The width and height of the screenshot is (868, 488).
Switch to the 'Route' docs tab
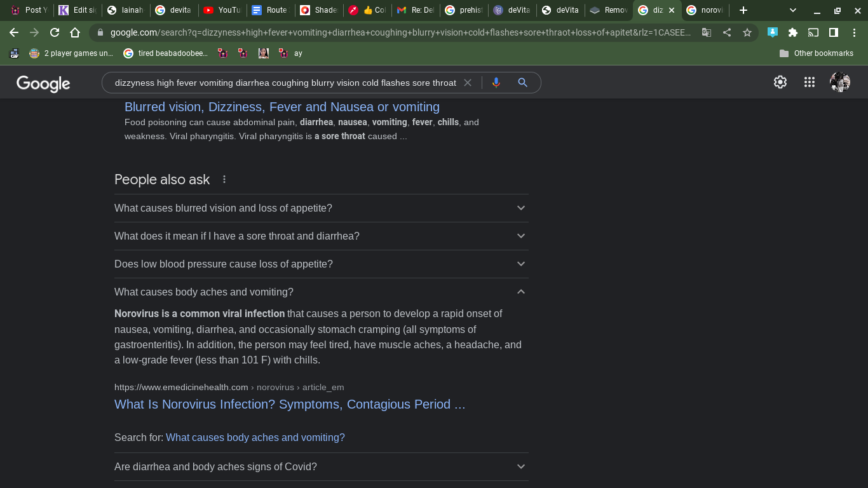(x=270, y=10)
